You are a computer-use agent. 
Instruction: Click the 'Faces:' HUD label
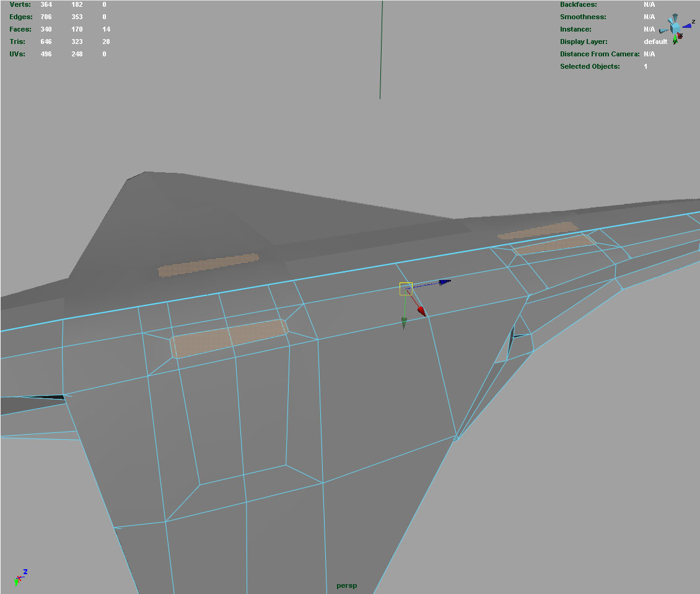[20, 30]
